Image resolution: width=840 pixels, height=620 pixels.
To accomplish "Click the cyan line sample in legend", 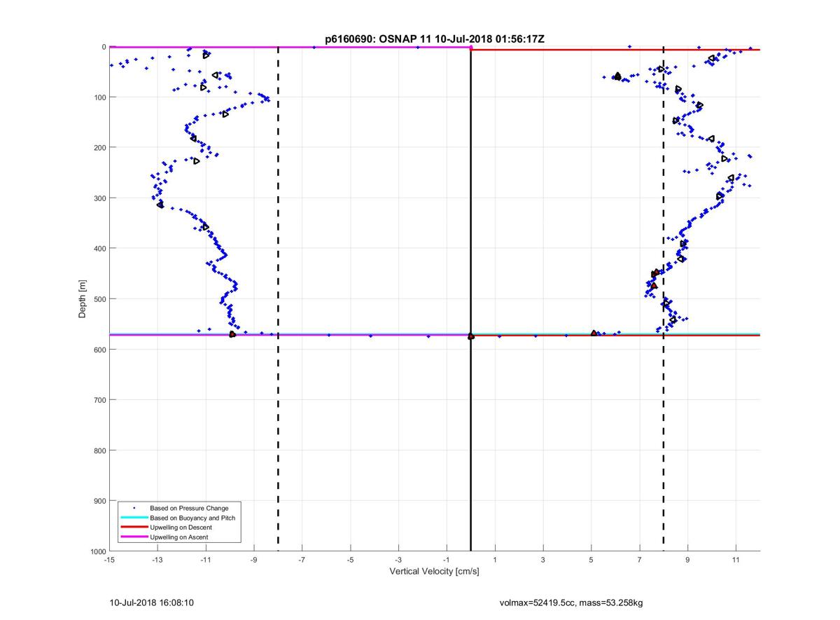I will pyautogui.click(x=134, y=518).
